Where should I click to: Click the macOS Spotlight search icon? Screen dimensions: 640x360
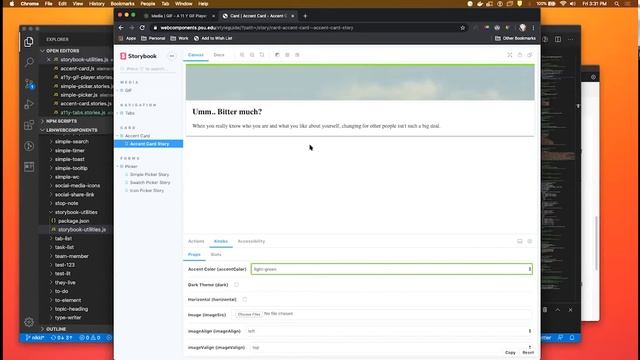tap(617, 4)
